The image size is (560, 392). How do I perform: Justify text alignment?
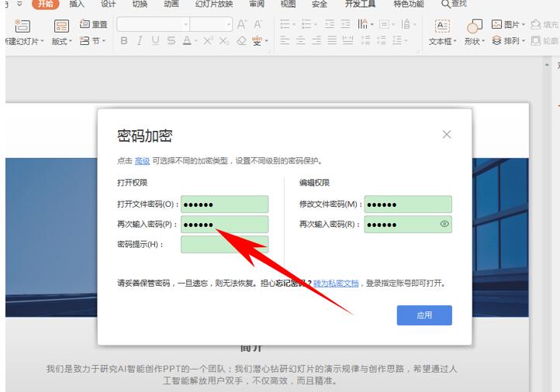(332, 40)
